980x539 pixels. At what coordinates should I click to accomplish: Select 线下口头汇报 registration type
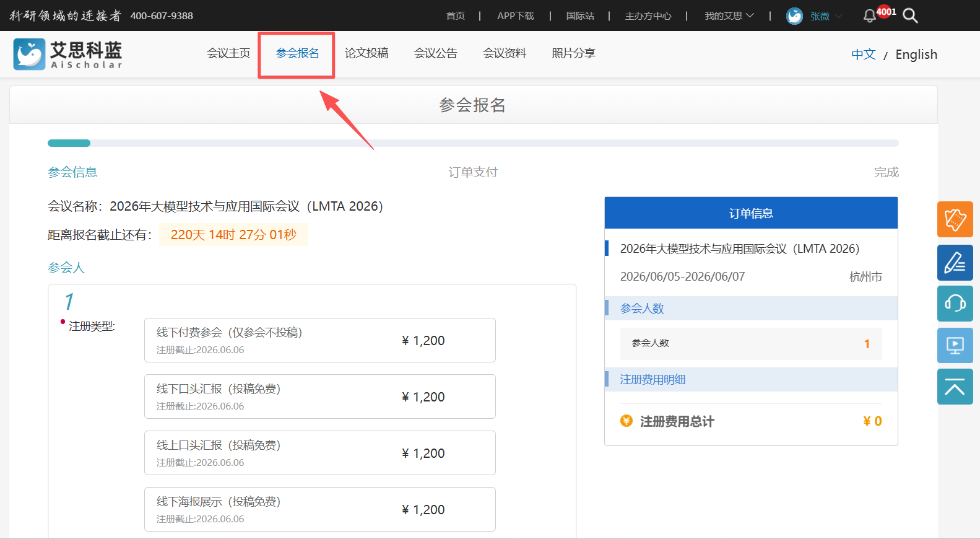point(320,397)
